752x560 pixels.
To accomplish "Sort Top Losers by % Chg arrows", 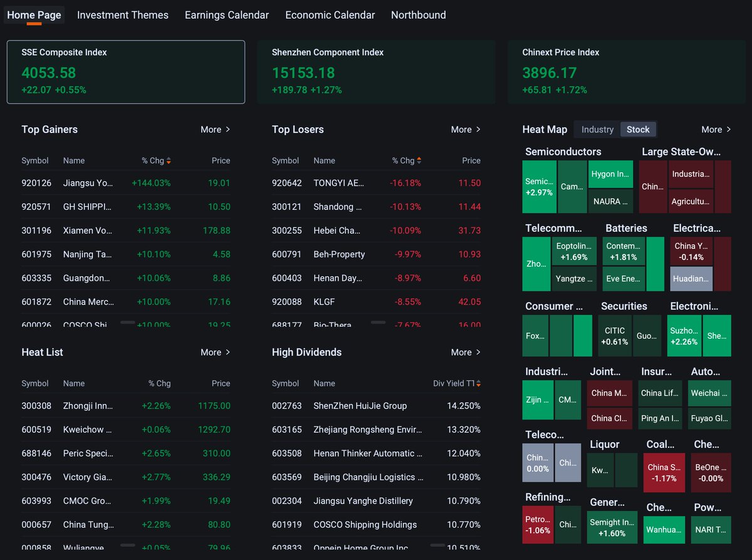I will 419,161.
